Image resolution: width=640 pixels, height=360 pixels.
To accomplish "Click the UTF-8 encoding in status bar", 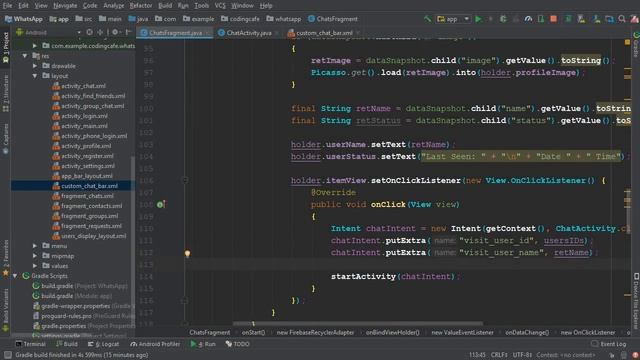I will click(x=522, y=355).
